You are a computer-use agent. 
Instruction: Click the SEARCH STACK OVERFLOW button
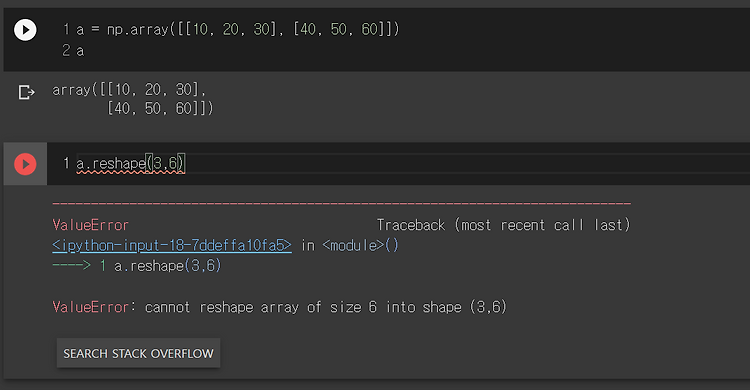coord(138,353)
